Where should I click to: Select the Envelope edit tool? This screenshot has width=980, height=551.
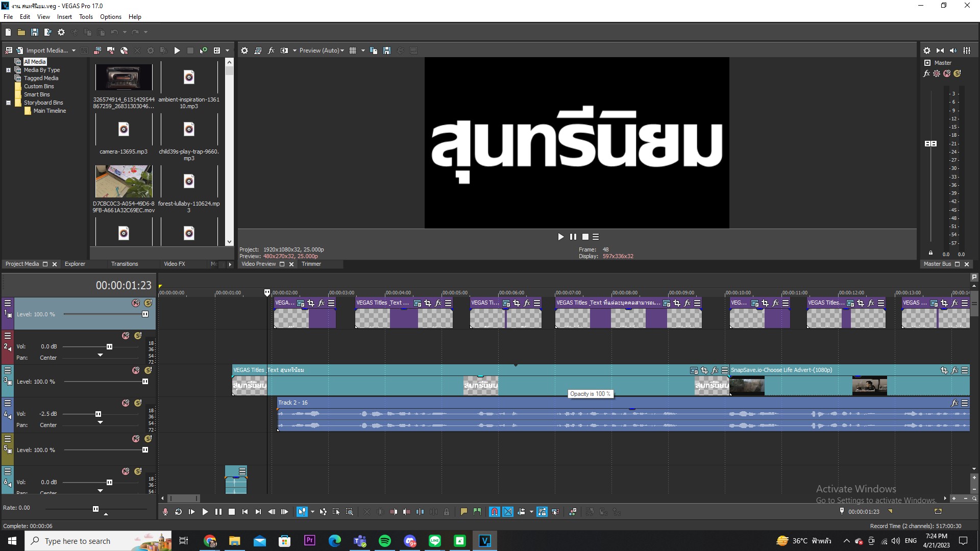tap(323, 512)
